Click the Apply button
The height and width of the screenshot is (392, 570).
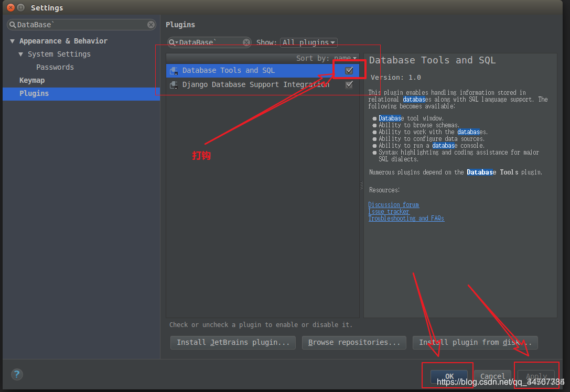click(536, 376)
